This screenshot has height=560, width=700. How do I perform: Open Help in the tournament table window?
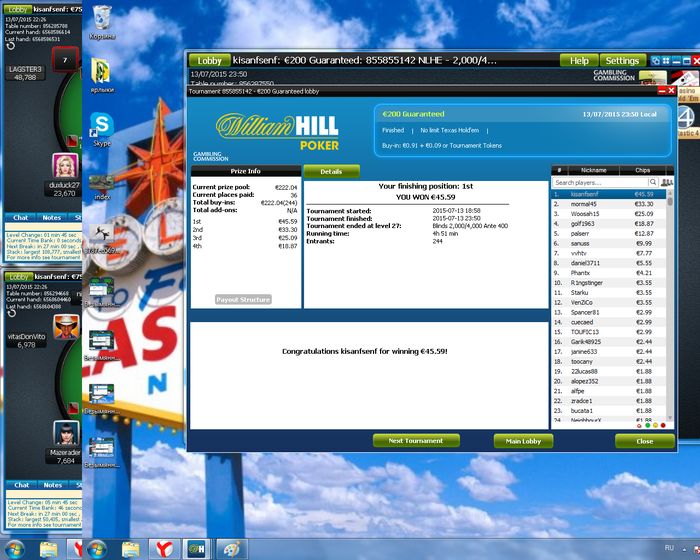click(579, 60)
